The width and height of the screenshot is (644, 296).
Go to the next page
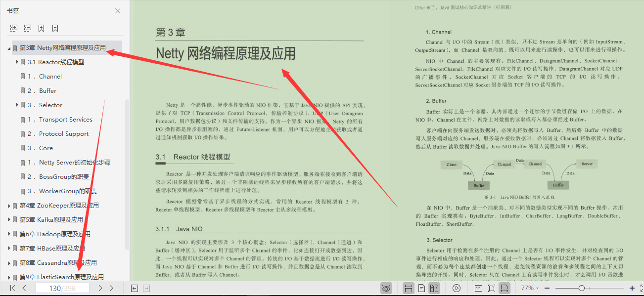click(x=100, y=288)
